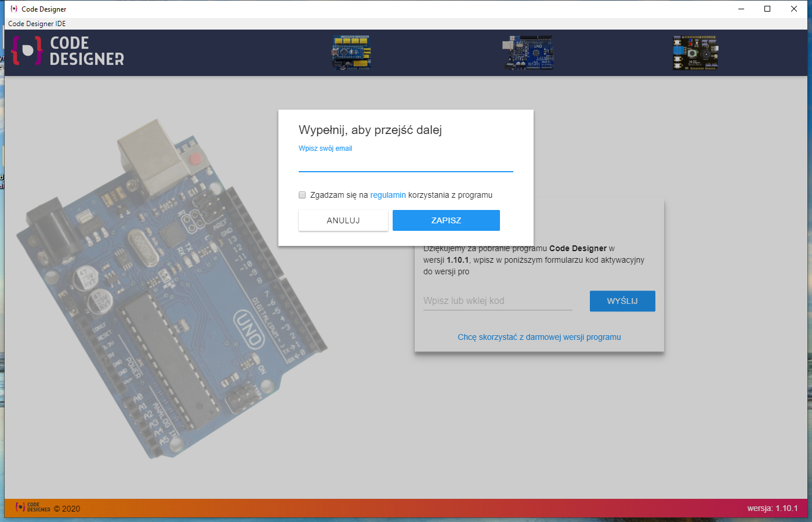Maximize the Code Designer window
Viewport: 812px width, 522px height.
[767, 9]
